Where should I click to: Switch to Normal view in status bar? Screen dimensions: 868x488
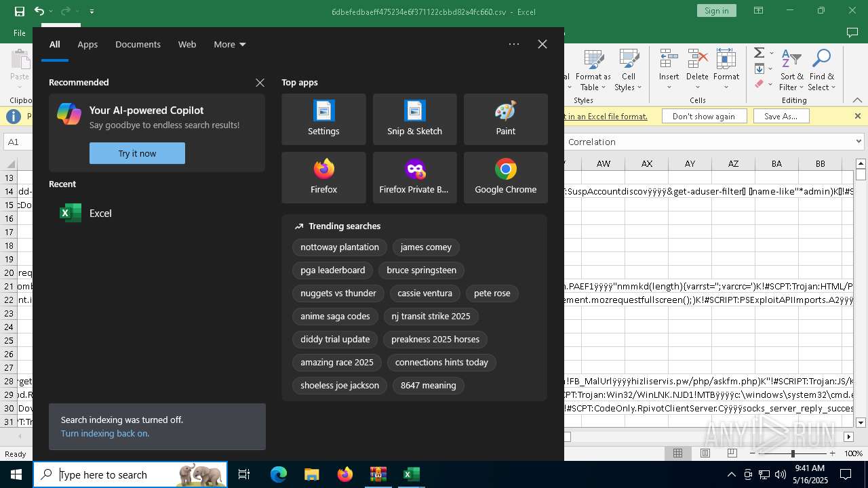(x=677, y=453)
